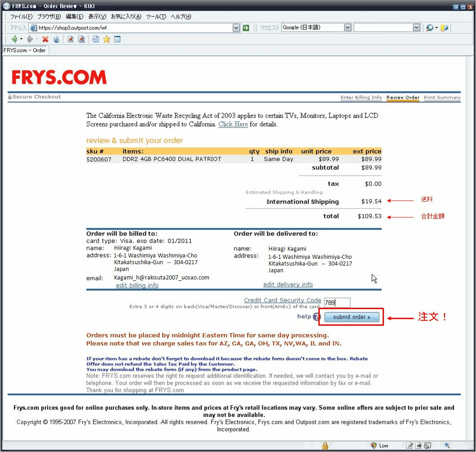Click the FRYS.COM logo
Image resolution: width=476 pixels, height=452 pixels.
(59, 77)
